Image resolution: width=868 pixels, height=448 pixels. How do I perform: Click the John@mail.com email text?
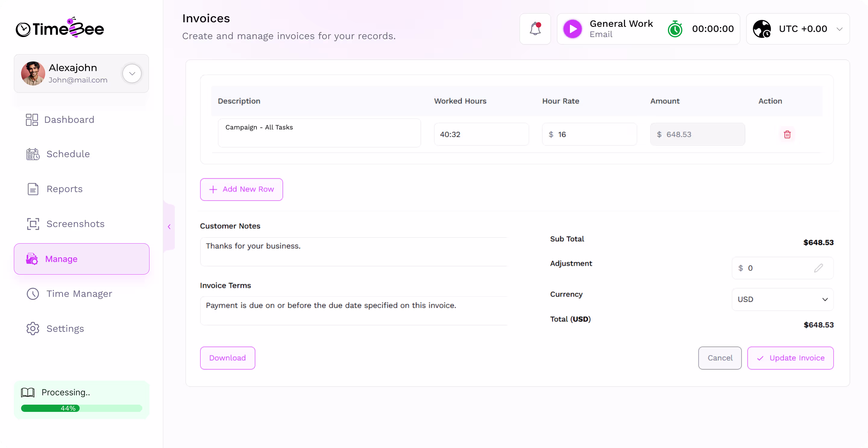tap(78, 80)
